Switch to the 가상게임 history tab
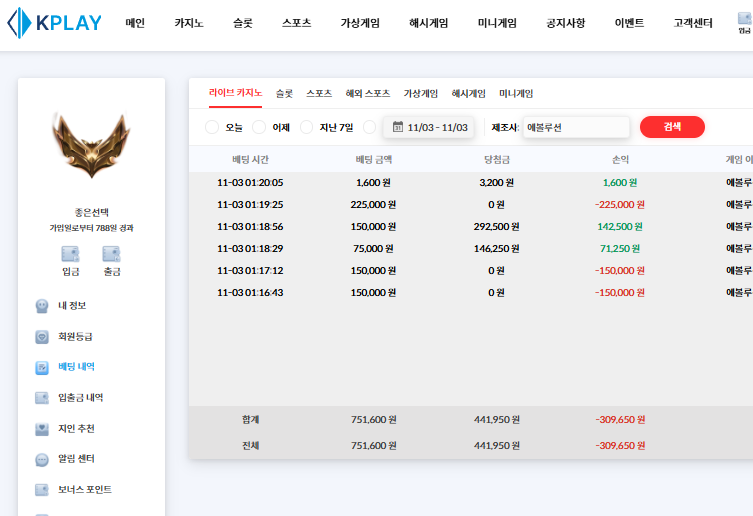 click(421, 94)
